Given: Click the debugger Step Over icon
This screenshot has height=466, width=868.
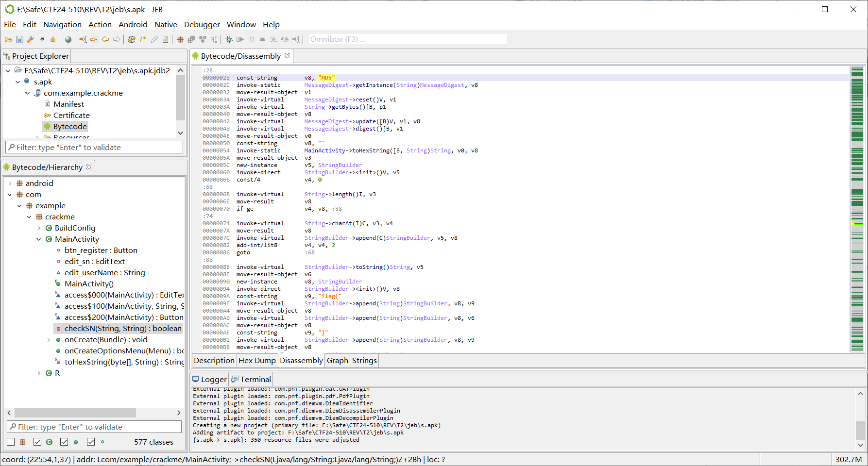Looking at the screenshot, I should (x=285, y=39).
